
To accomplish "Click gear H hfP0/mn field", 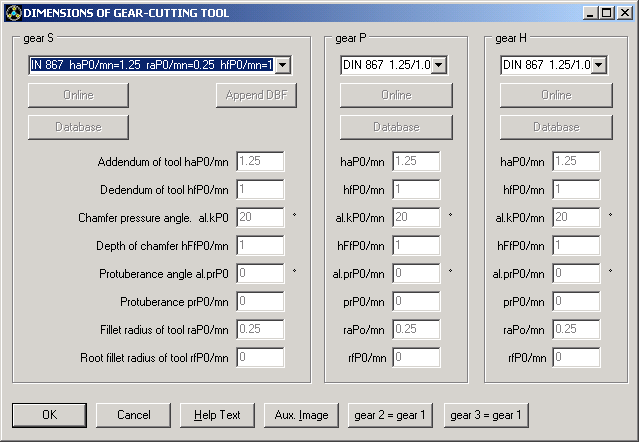I will click(x=576, y=189).
